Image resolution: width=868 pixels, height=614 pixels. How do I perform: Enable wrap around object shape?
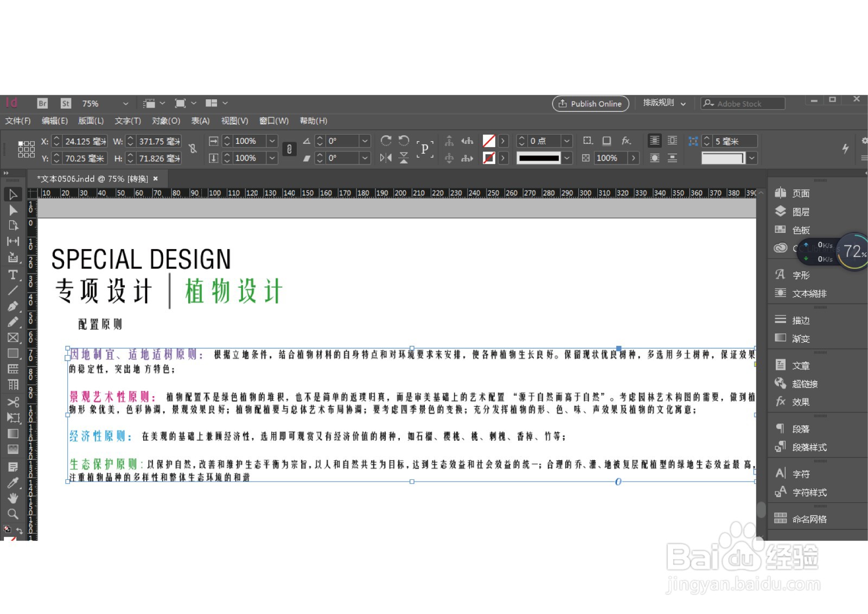click(655, 157)
